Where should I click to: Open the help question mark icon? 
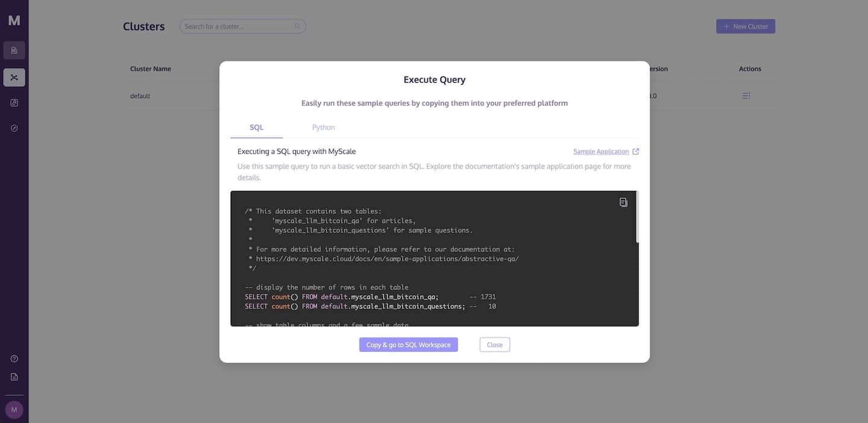coord(14,359)
